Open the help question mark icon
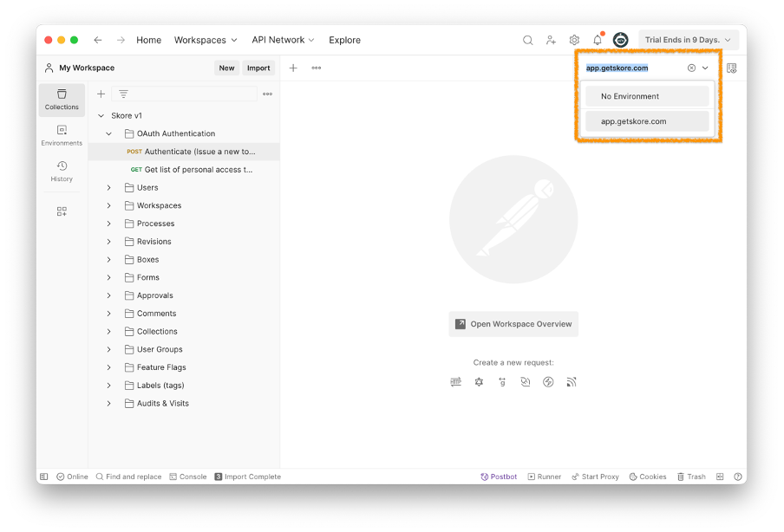Viewport: 784px width, 532px height. (737, 477)
